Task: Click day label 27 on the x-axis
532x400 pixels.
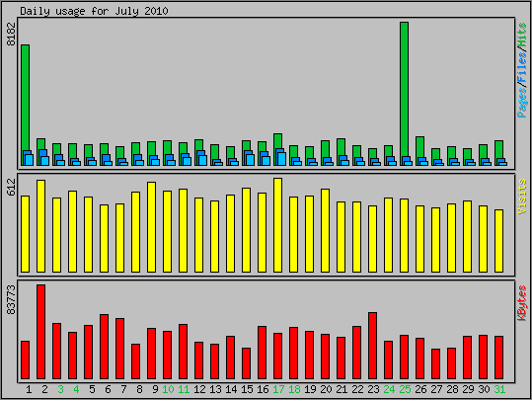Action: coord(436,389)
